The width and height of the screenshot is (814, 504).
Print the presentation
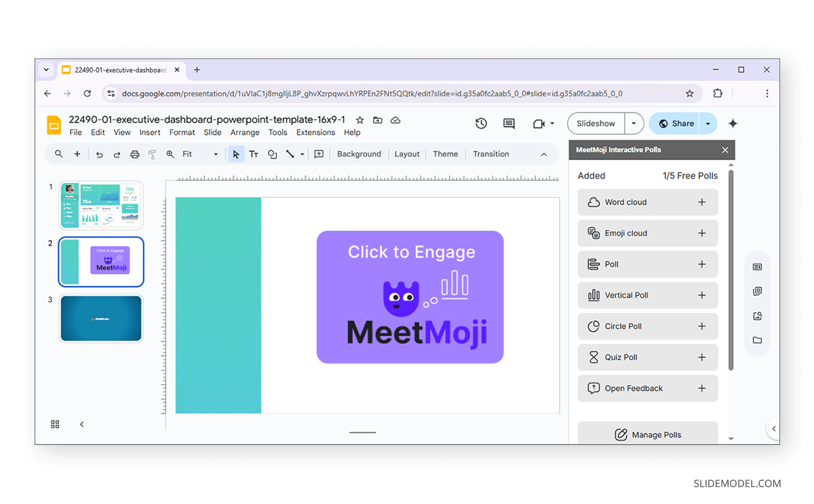click(x=134, y=154)
